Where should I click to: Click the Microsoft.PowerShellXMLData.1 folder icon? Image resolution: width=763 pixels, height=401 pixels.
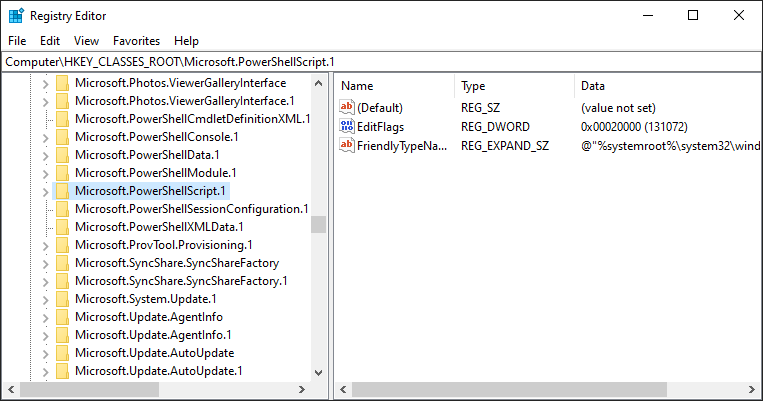point(62,227)
